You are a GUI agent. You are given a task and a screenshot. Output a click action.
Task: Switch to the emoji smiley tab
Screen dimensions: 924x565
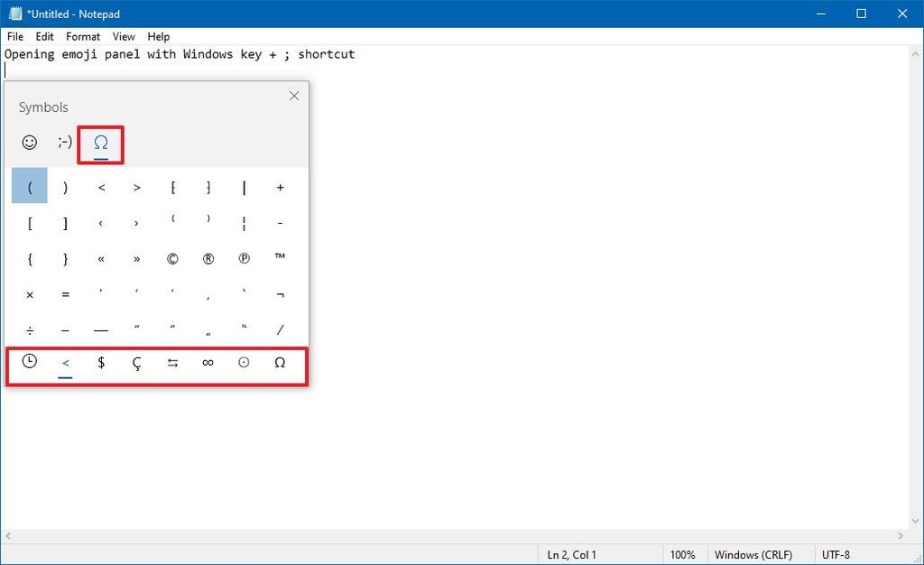pyautogui.click(x=29, y=142)
